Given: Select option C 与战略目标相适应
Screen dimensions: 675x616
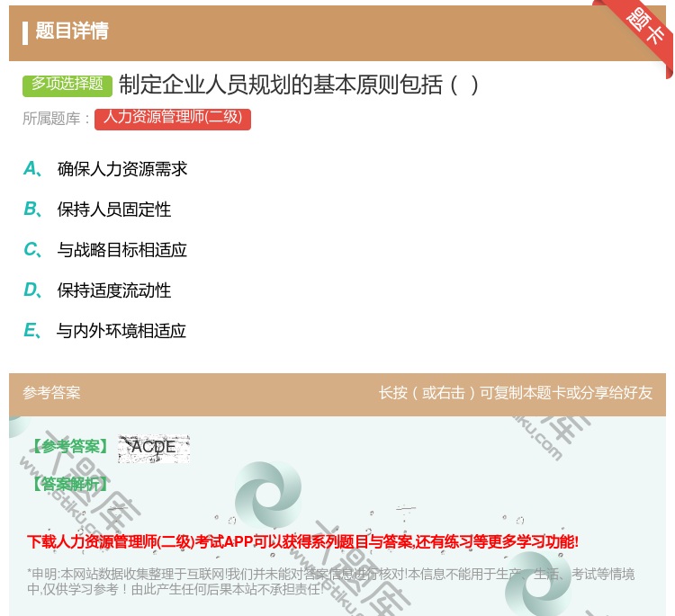Looking at the screenshot, I should pyautogui.click(x=105, y=250).
